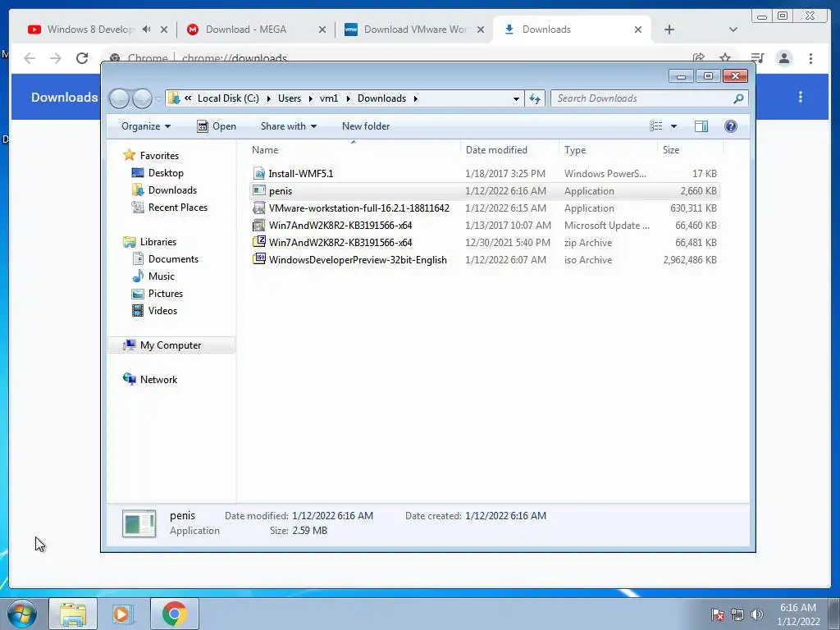Click the refresh button beside address bar
Image resolution: width=840 pixels, height=630 pixels.
point(535,98)
